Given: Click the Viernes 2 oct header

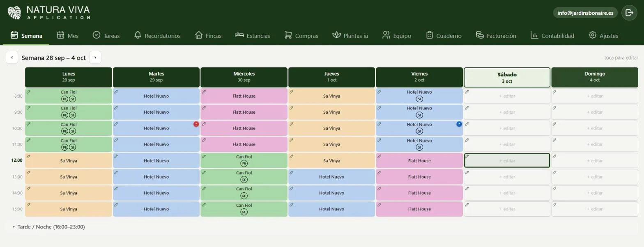Looking at the screenshot, I should (x=419, y=77).
